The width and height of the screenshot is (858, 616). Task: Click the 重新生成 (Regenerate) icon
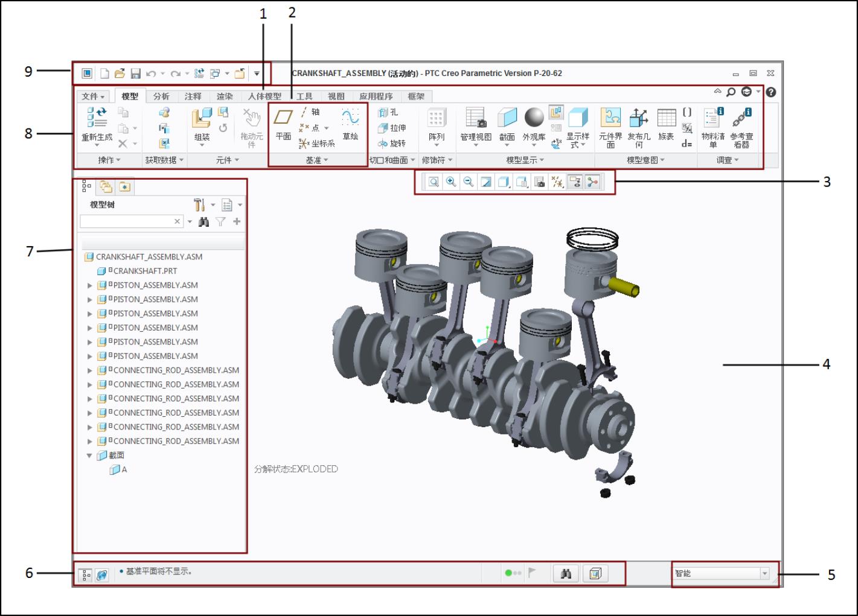tap(97, 118)
